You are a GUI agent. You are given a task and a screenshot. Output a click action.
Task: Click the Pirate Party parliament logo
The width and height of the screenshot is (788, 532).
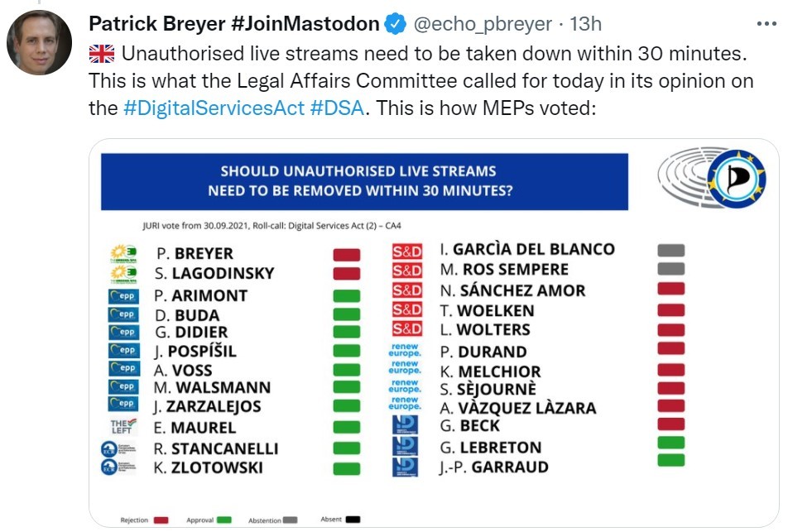(x=712, y=178)
